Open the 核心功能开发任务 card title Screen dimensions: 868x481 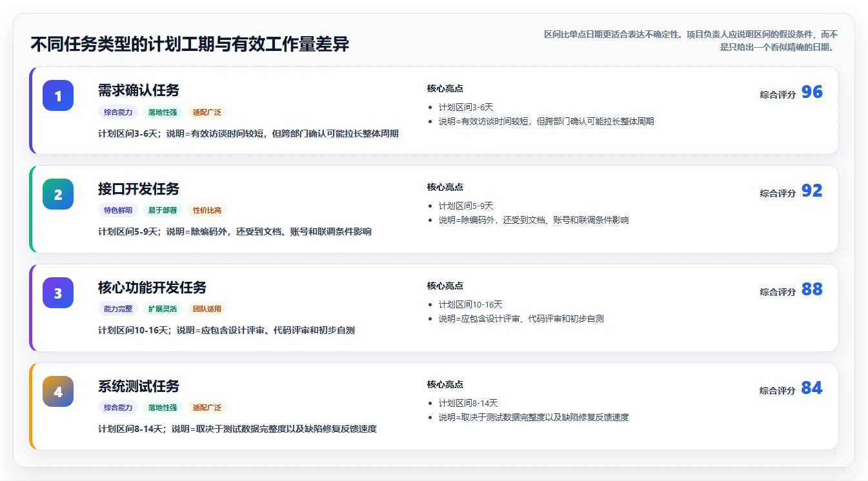tap(152, 288)
